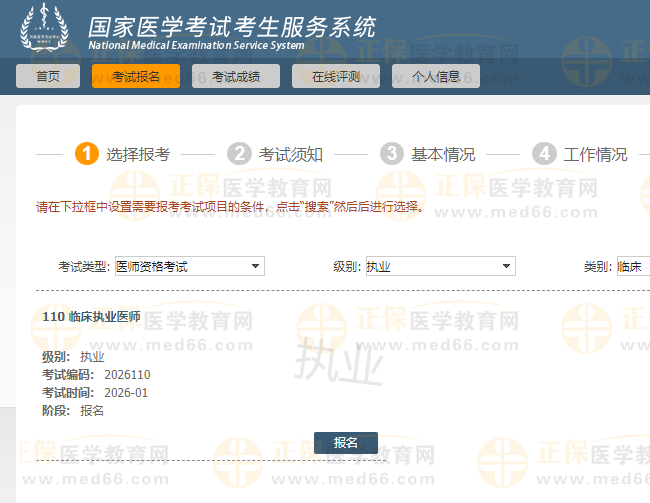Go to the 首页 home tab

[x=48, y=76]
